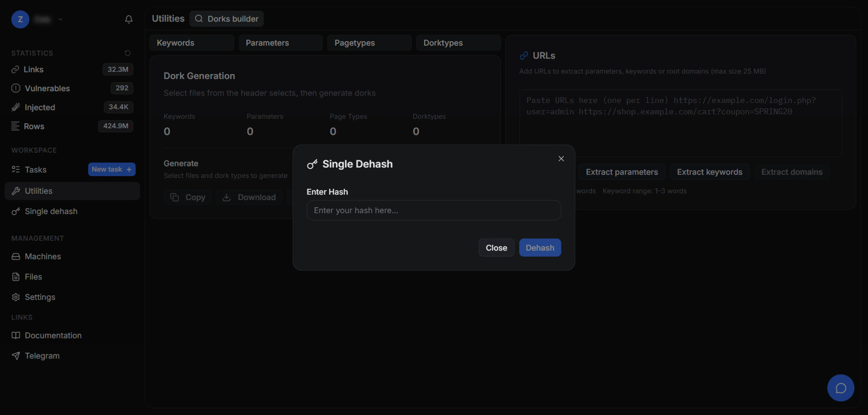Click the Close button in dialog
Image resolution: width=868 pixels, height=415 pixels.
[x=496, y=247]
